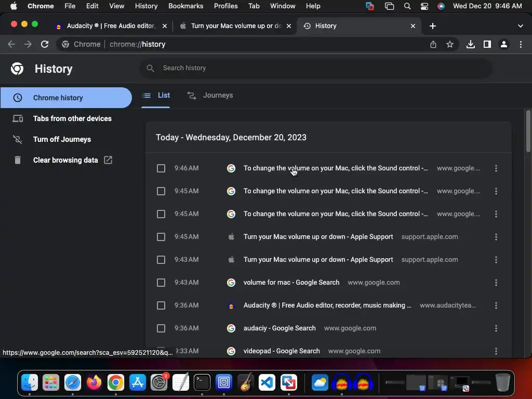
Task: Open actions menu for audaciy search entry
Action: pyautogui.click(x=496, y=328)
